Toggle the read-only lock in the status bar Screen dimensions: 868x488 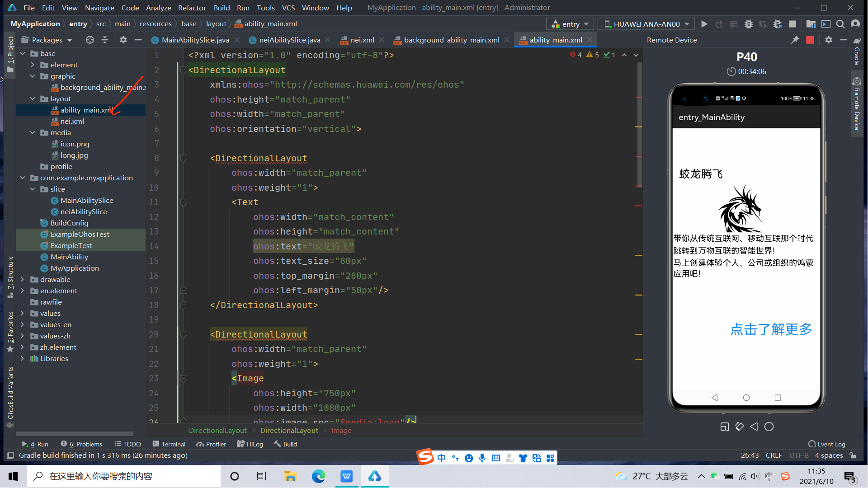[853, 455]
